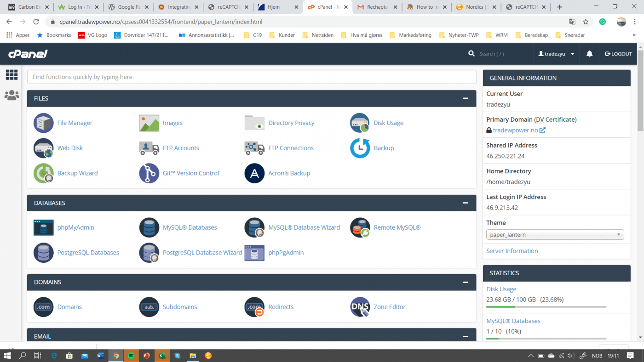
Task: Click the notifications bell icon
Action: point(589,54)
